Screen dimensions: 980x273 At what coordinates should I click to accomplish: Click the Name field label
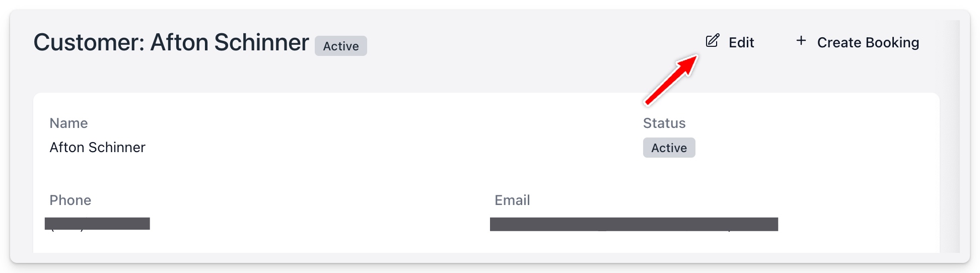(x=68, y=123)
